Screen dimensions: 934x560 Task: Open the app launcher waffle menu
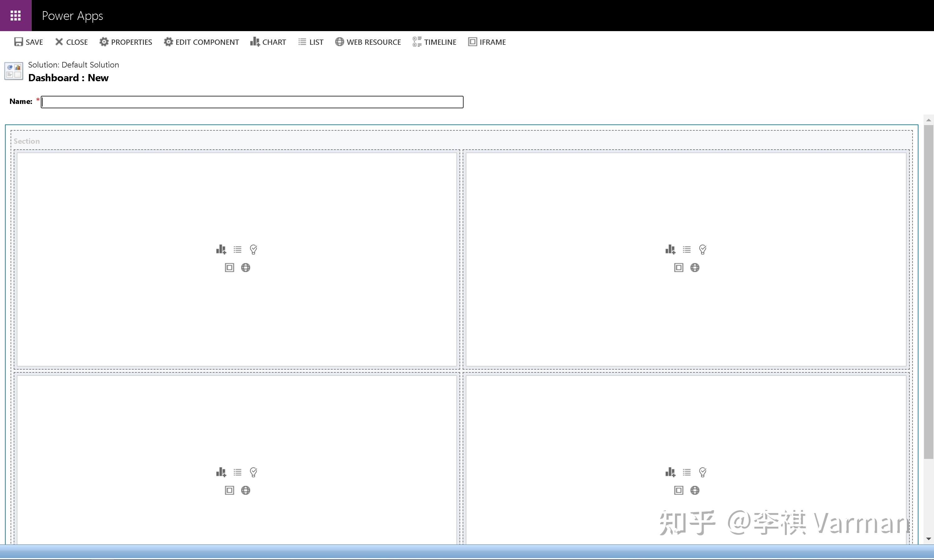tap(16, 16)
